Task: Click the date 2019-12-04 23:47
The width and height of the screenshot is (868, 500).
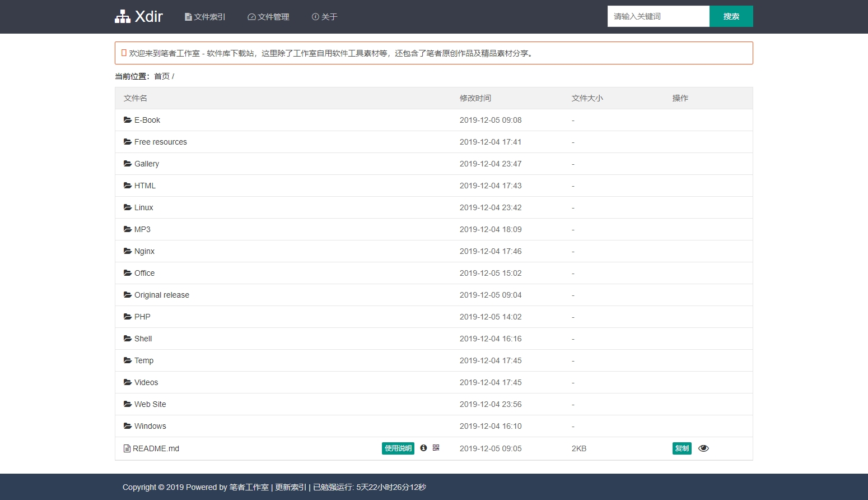Action: 491,164
